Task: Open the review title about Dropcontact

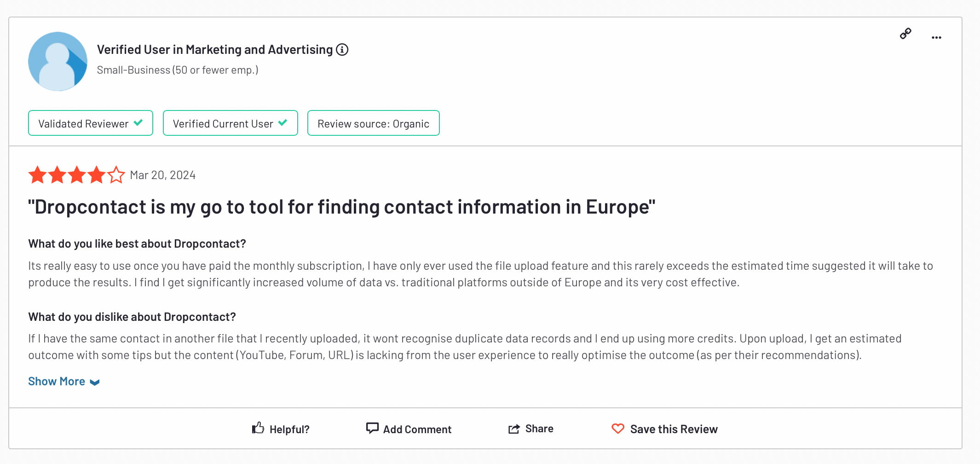Action: click(x=342, y=207)
